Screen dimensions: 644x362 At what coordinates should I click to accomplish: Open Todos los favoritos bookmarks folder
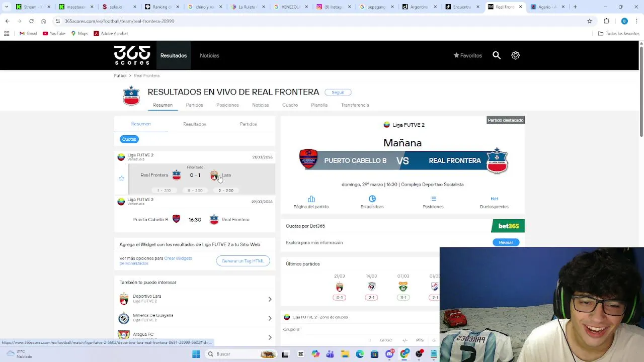point(618,33)
